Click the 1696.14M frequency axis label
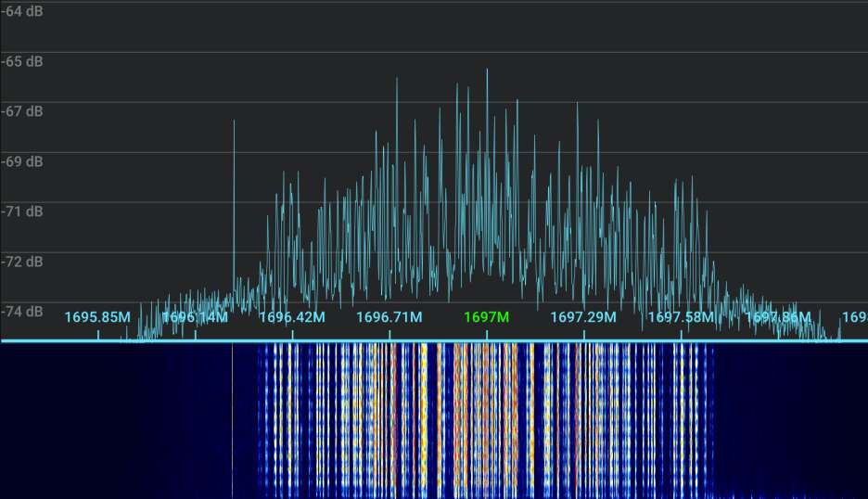This screenshot has width=868, height=499. pyautogui.click(x=195, y=317)
